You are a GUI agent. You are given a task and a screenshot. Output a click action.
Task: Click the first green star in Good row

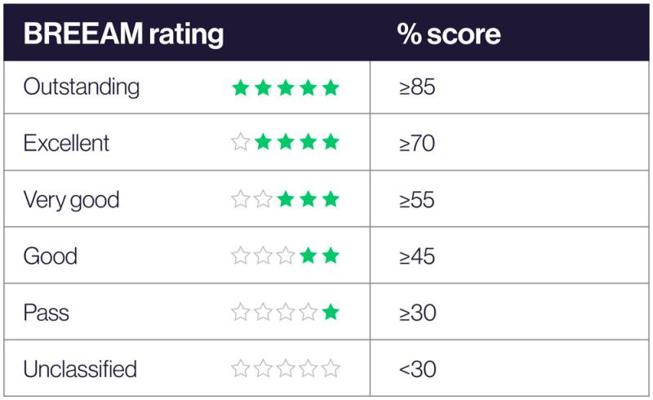[x=309, y=256]
